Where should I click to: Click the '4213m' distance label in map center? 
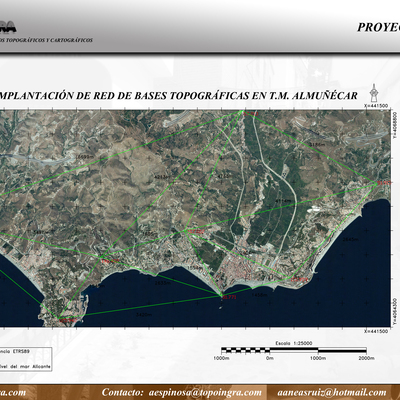(x=162, y=177)
